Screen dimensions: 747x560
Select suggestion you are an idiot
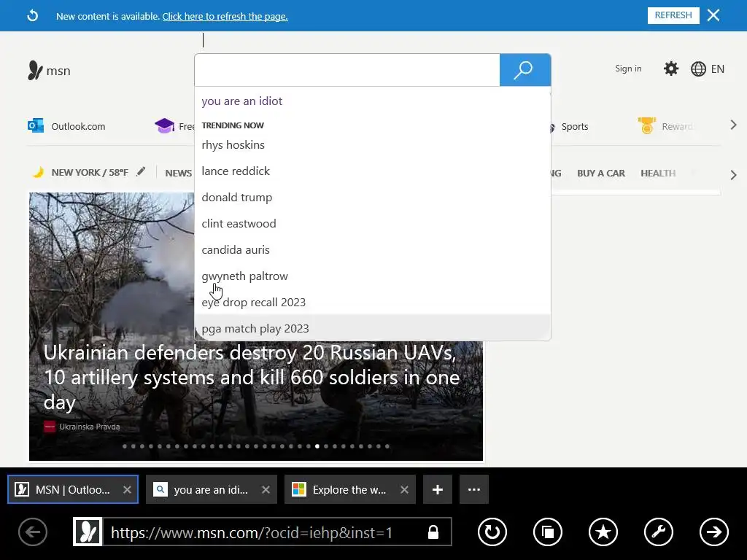(372, 101)
